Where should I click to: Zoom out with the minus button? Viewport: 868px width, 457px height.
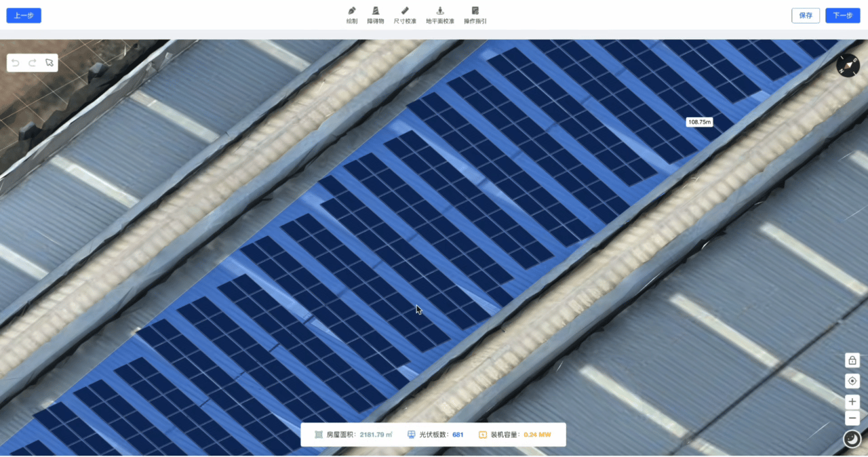[x=852, y=418]
